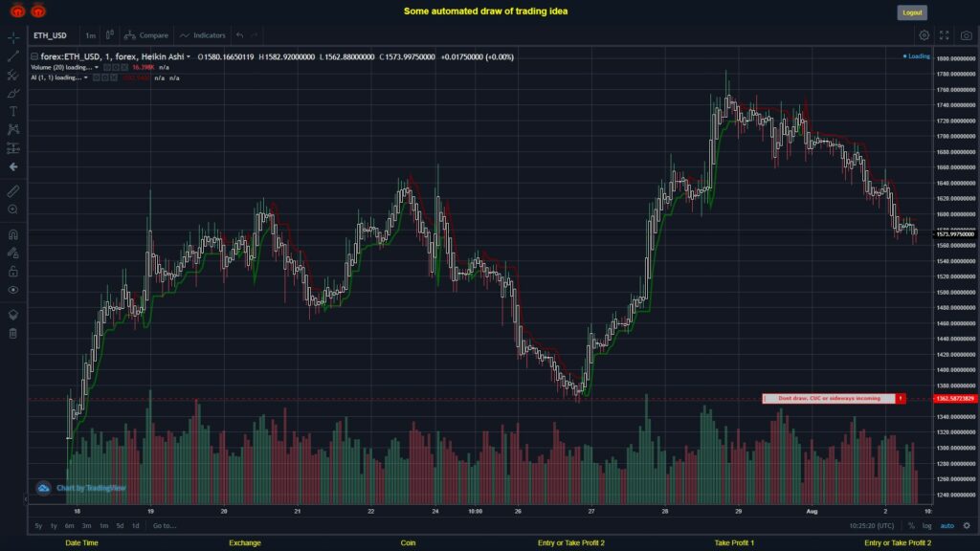
Task: Set range to 5d
Action: tap(120, 526)
